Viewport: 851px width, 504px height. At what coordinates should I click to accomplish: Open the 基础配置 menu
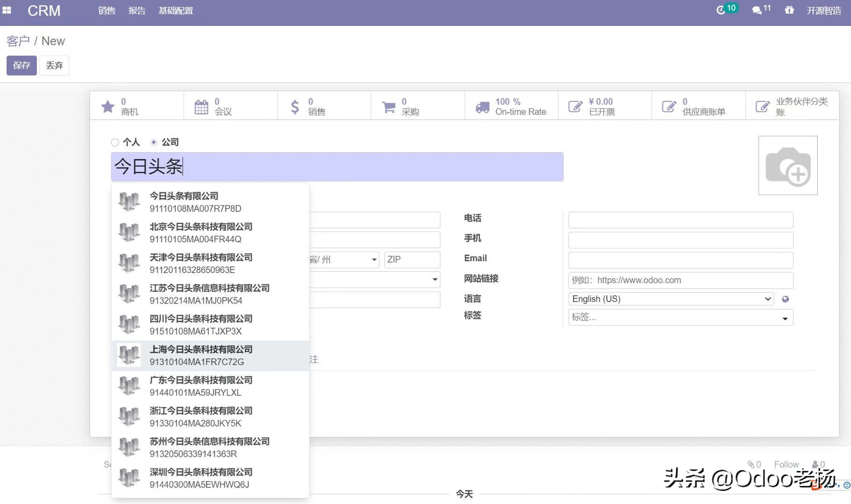tap(176, 10)
